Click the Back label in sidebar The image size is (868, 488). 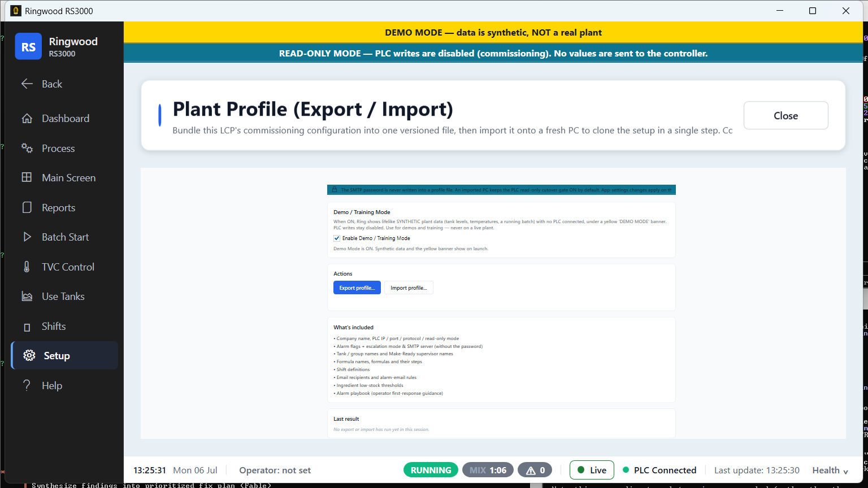pyautogui.click(x=52, y=84)
